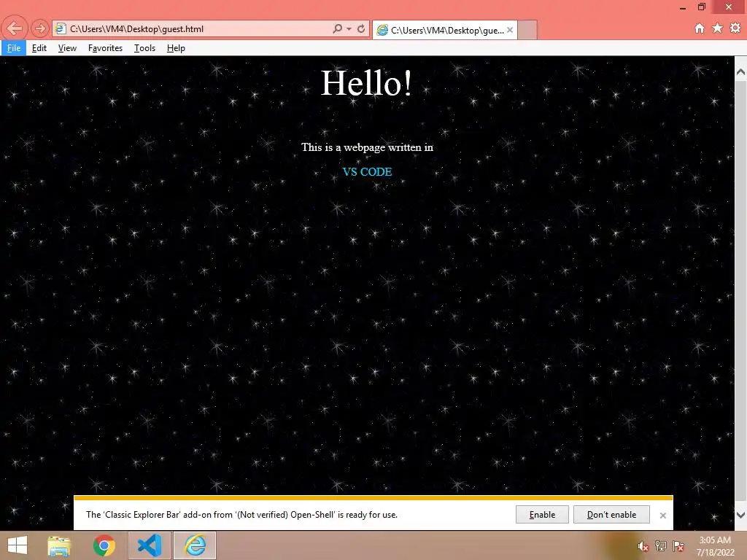Follow the VS CODE link
The image size is (747, 560).
368,172
